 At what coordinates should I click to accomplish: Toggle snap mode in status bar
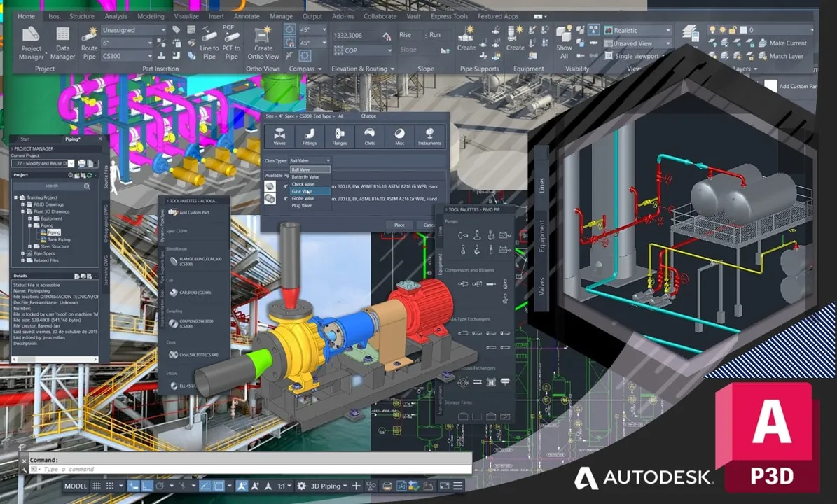point(110,486)
